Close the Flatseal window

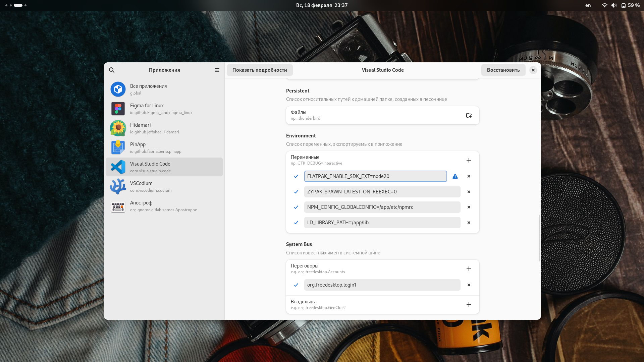point(533,70)
